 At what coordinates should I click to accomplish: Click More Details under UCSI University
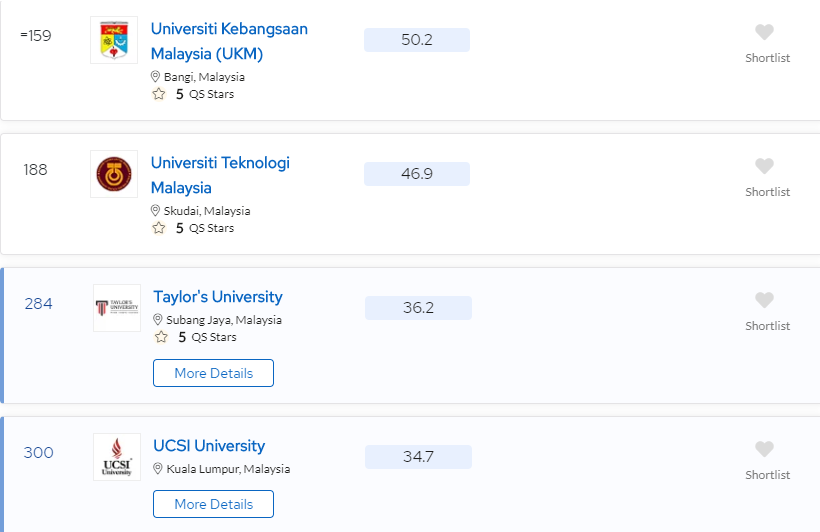tap(213, 504)
